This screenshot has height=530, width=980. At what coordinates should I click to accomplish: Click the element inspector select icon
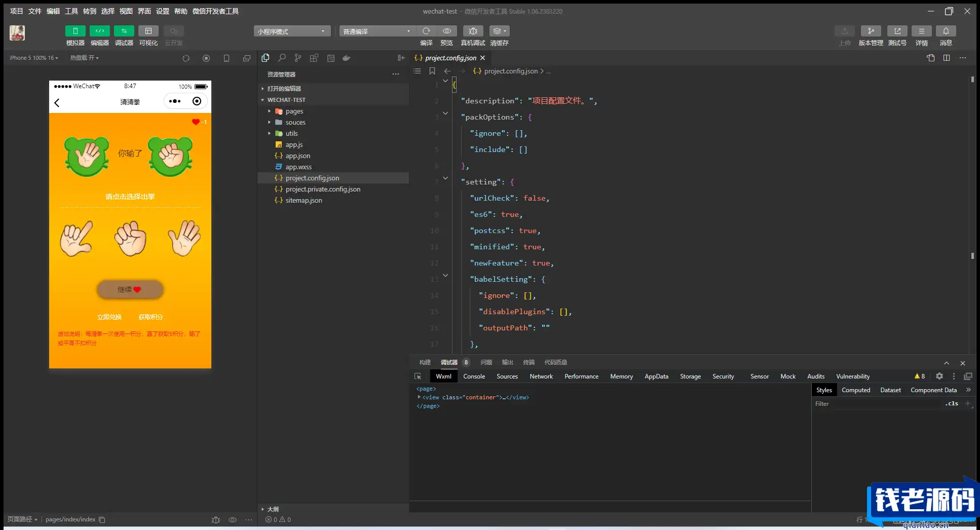[418, 376]
